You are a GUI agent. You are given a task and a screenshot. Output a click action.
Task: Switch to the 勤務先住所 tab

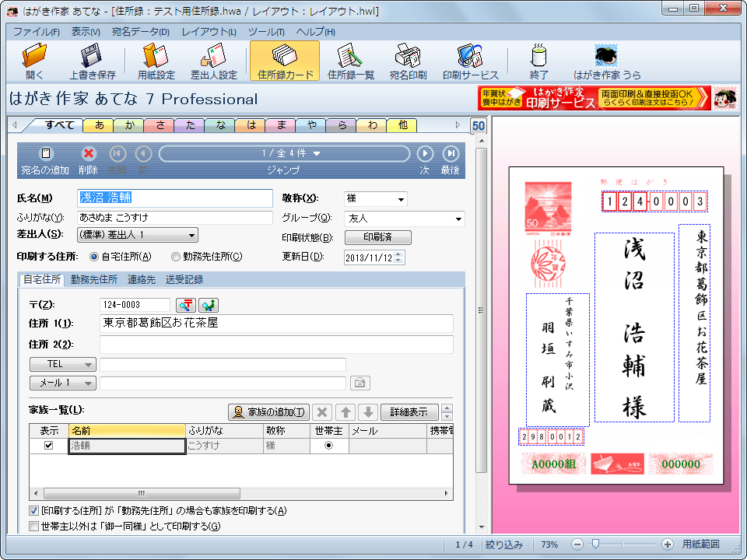(x=94, y=279)
